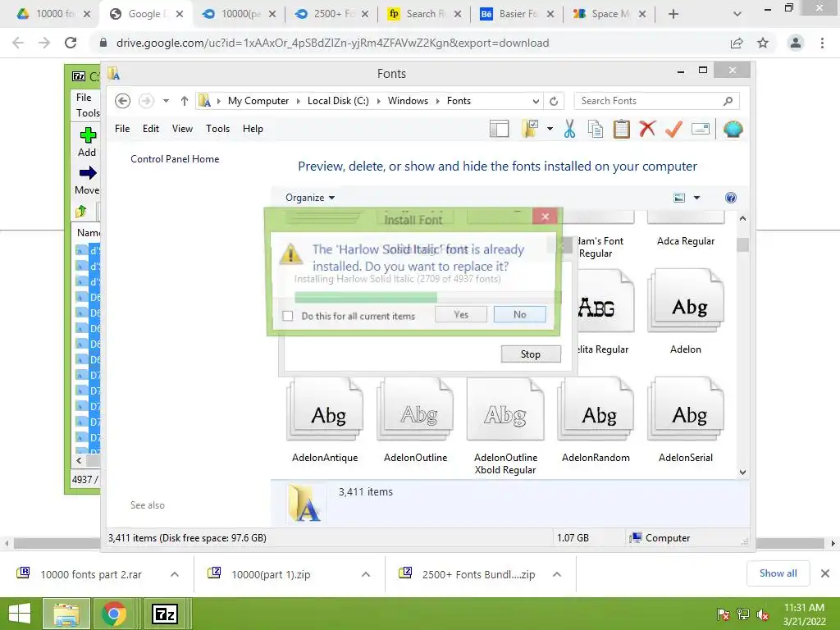Open the Chrome profile avatar
Image resolution: width=840 pixels, height=630 pixels.
pos(796,43)
